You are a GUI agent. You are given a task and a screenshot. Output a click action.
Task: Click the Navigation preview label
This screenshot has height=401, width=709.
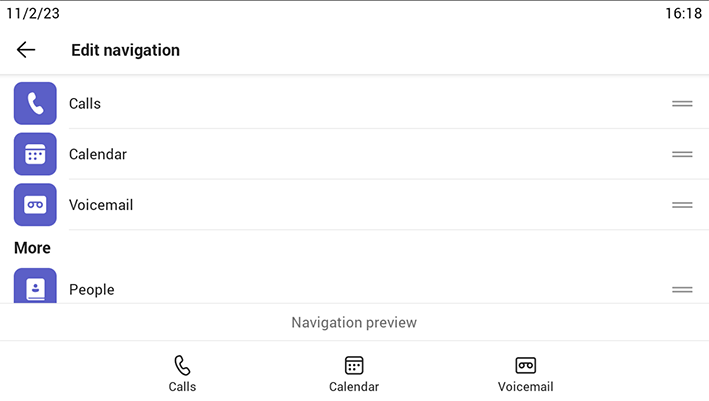click(354, 322)
